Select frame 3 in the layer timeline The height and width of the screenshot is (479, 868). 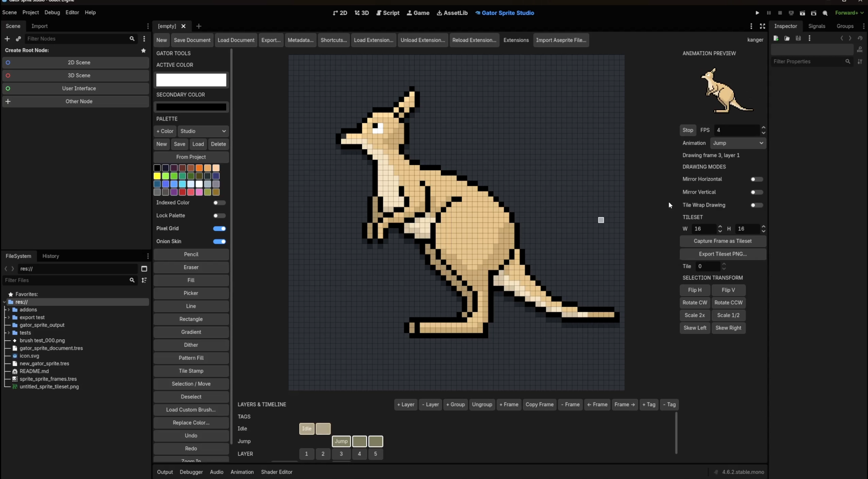[341, 454]
